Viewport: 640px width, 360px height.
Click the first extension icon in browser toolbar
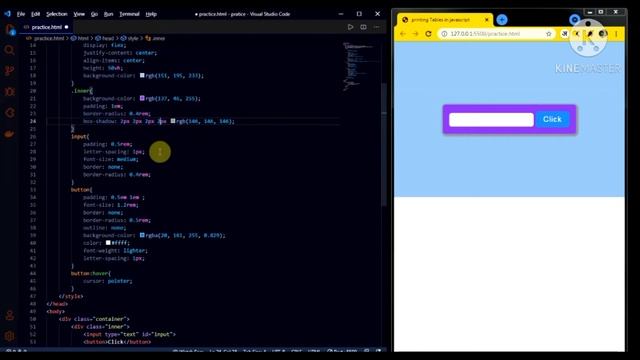[564, 34]
